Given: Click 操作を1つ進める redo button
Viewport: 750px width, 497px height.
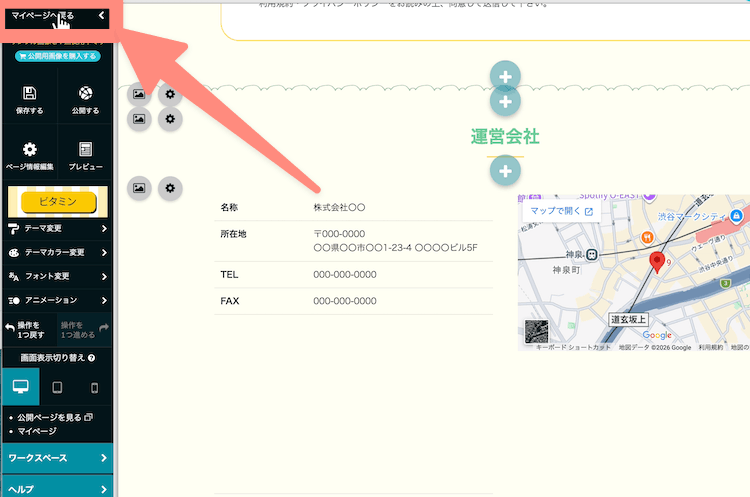Looking at the screenshot, I should (x=85, y=330).
